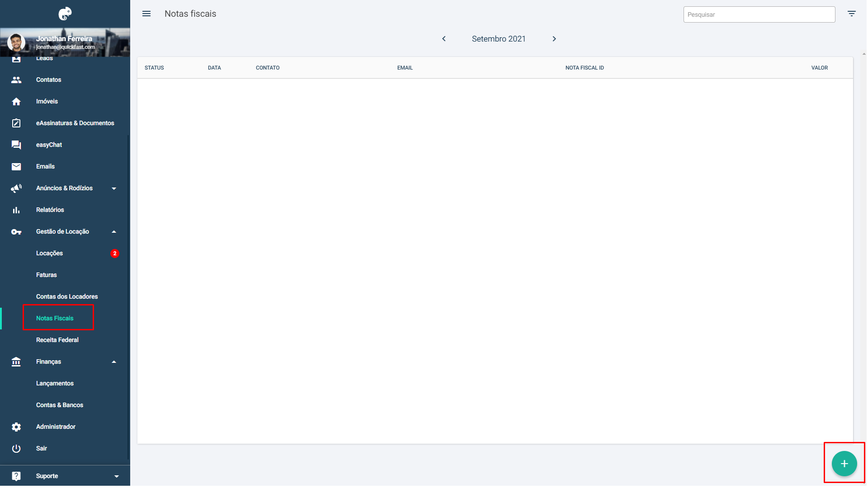Viewport: 868px width, 488px height.
Task: Click the Anúncios megaphone icon
Action: click(16, 188)
